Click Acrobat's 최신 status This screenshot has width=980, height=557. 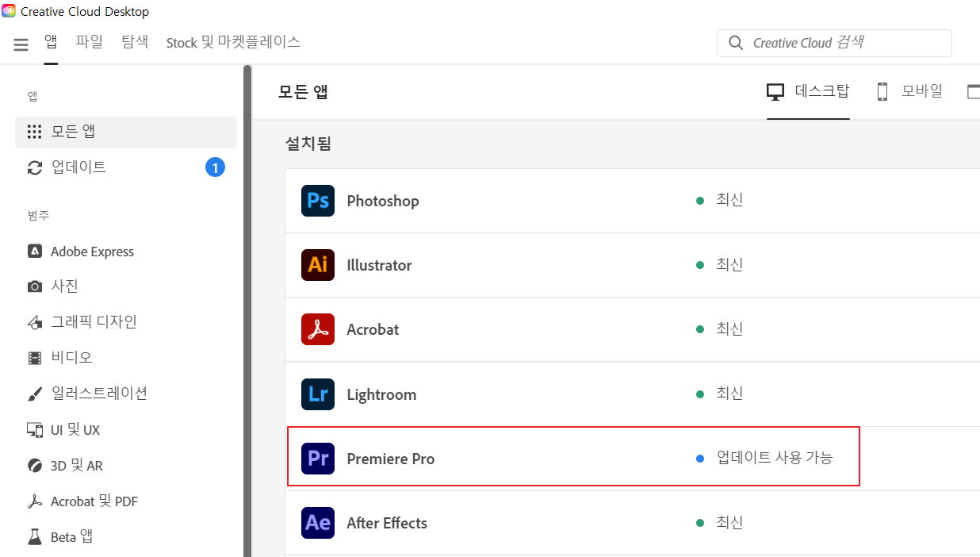pyautogui.click(x=729, y=328)
